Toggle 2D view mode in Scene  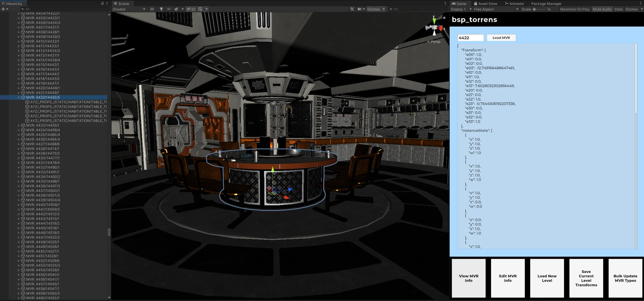[152, 9]
